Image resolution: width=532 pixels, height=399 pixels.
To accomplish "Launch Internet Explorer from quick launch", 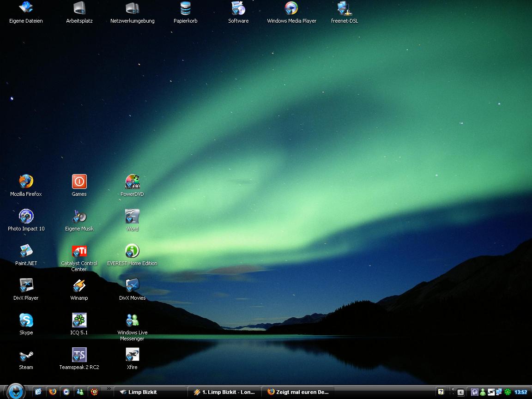I will click(38, 392).
